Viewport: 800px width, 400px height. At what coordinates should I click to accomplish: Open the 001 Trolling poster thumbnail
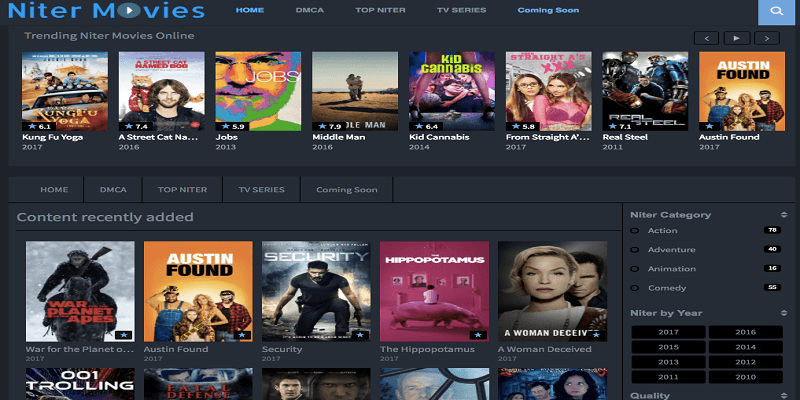click(x=80, y=384)
